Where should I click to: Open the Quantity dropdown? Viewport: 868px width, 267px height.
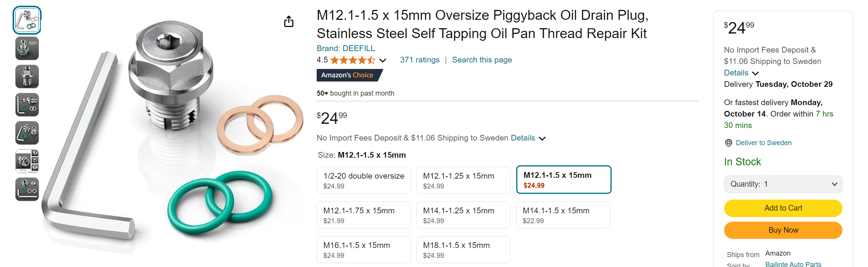[x=783, y=184]
